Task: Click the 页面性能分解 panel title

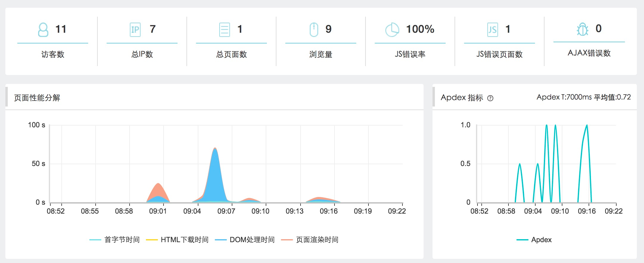Action: point(37,98)
